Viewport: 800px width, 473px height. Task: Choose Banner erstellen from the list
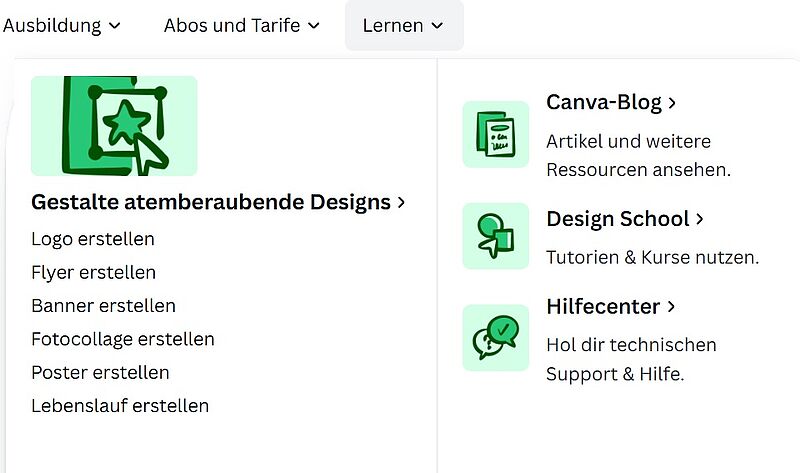click(104, 306)
